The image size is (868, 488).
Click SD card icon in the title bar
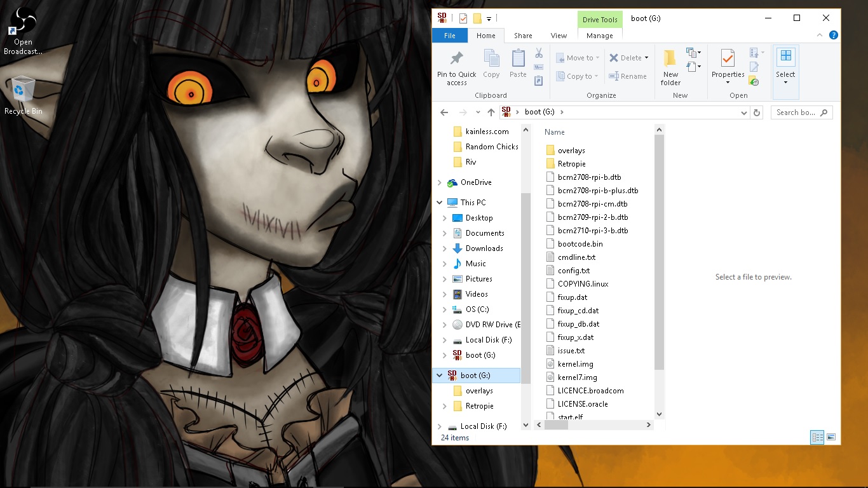[x=442, y=18]
